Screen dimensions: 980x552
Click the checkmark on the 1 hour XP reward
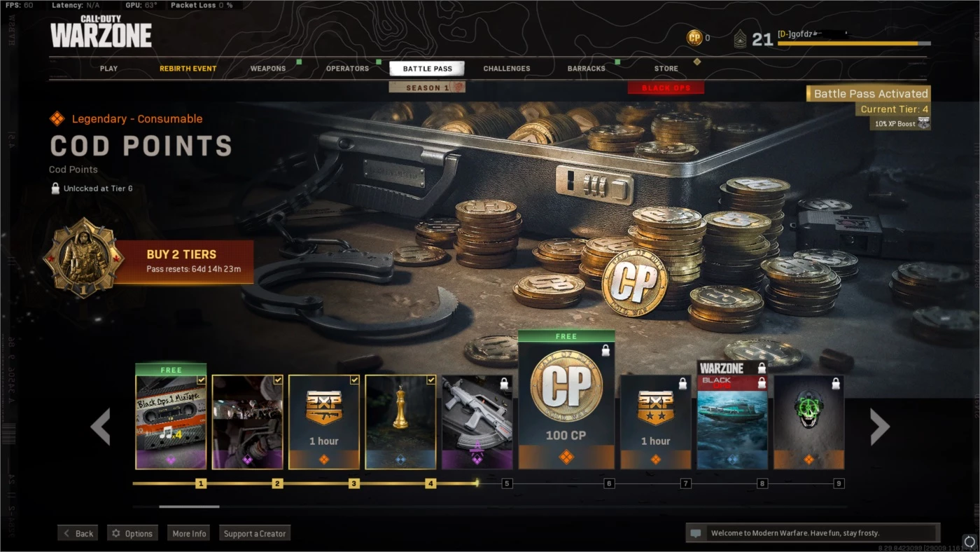click(x=354, y=380)
